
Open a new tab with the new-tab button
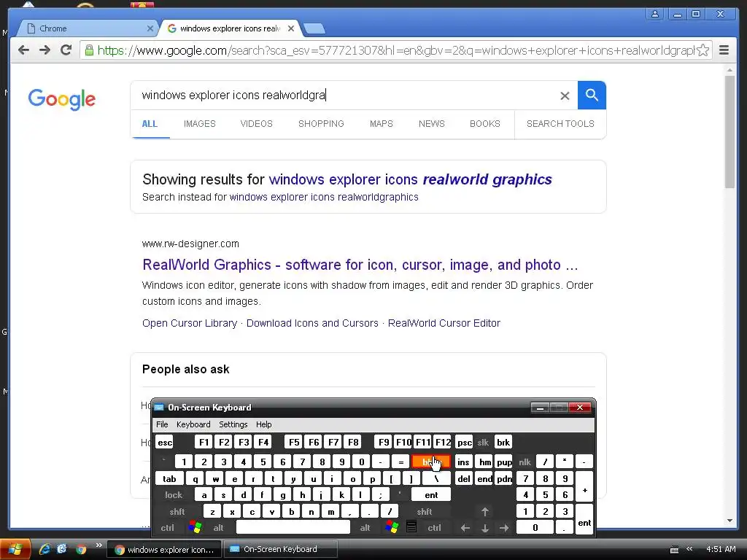point(314,28)
